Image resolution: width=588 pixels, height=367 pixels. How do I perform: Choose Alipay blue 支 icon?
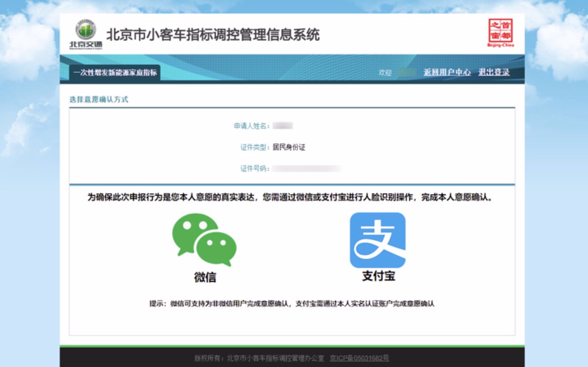point(377,240)
